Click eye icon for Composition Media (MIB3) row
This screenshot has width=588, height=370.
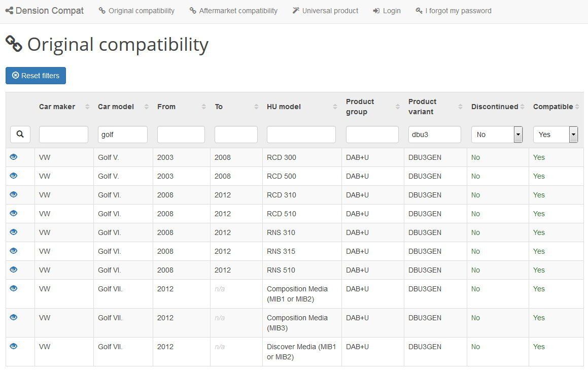14,318
